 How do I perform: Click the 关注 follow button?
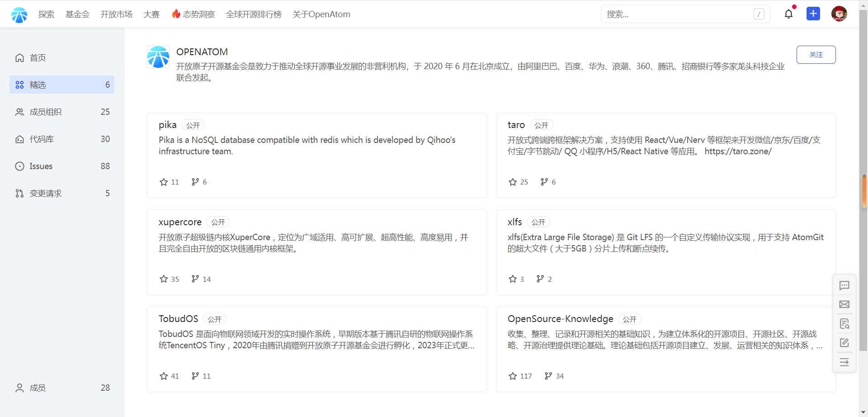point(816,55)
